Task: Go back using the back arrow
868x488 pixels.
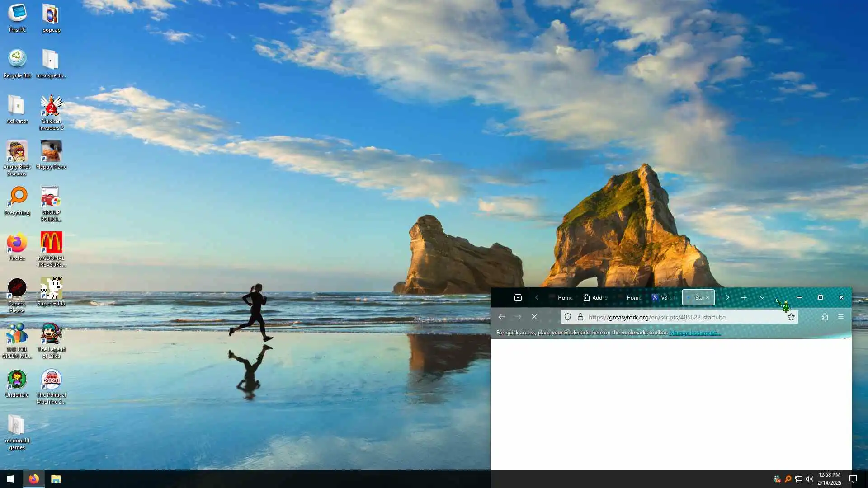Action: click(501, 317)
